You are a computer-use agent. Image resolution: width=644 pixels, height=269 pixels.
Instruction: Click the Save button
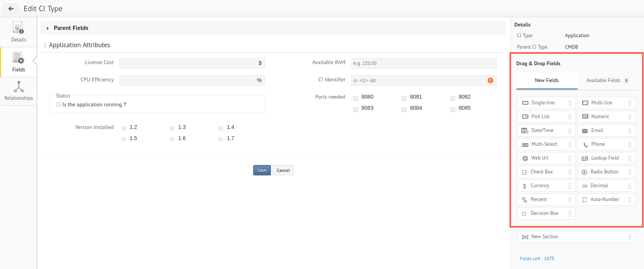(x=262, y=170)
